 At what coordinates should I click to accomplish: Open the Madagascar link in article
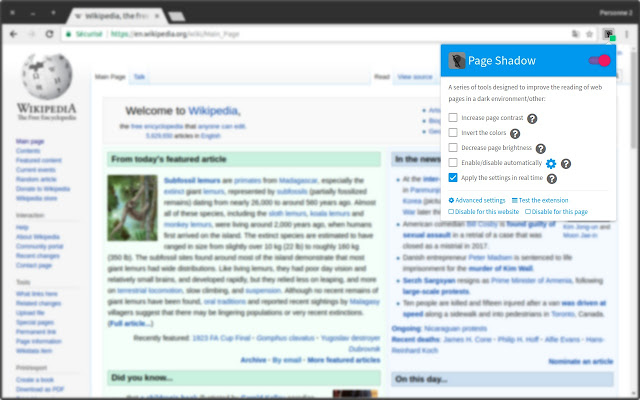coord(298,180)
